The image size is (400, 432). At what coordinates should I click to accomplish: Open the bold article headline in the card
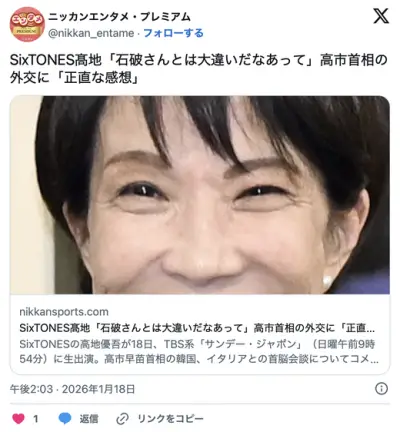197,328
